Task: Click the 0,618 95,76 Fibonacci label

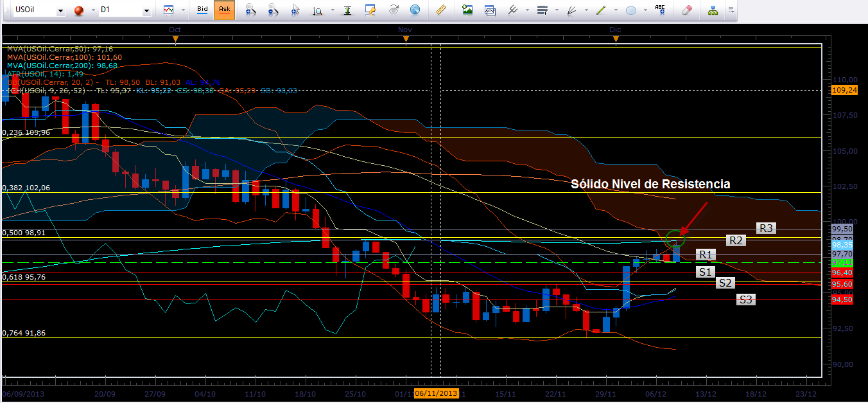Action: [x=24, y=277]
